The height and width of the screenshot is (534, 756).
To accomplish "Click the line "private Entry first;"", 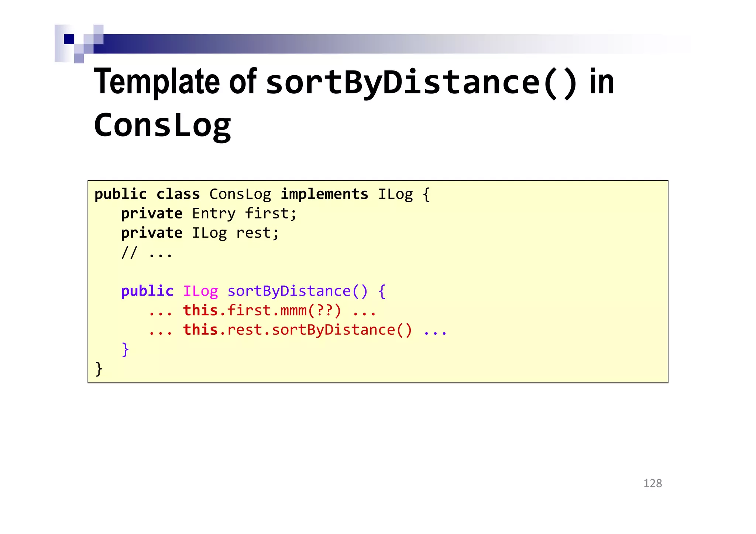I will (209, 214).
